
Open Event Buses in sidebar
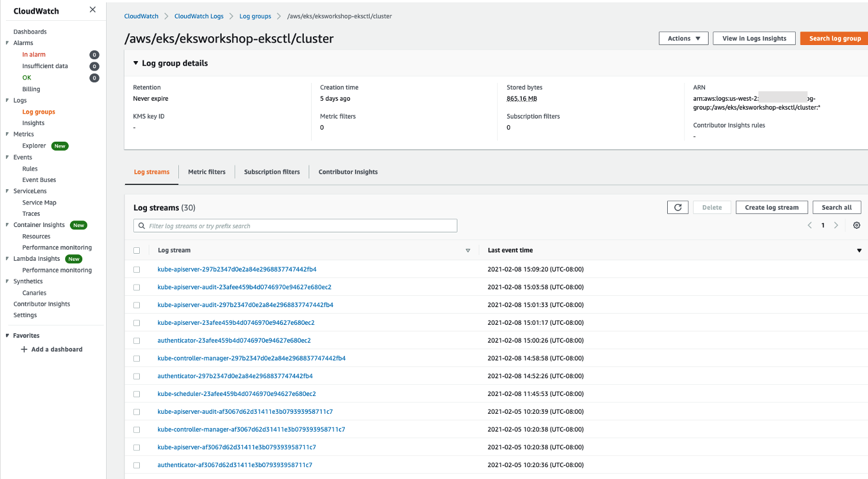[x=39, y=180]
